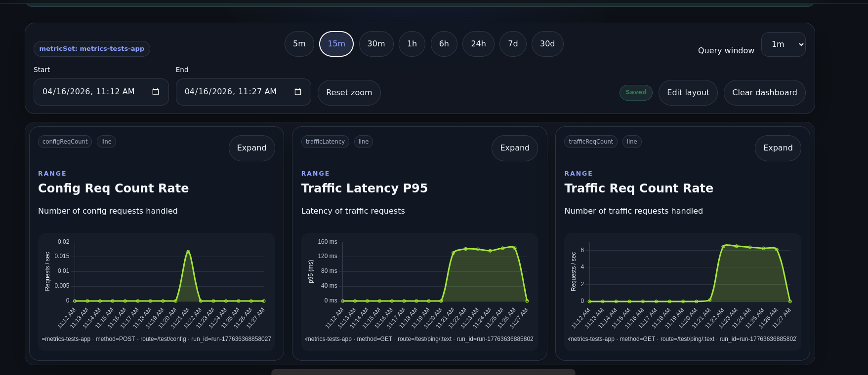Select the 15m time range

(x=336, y=44)
